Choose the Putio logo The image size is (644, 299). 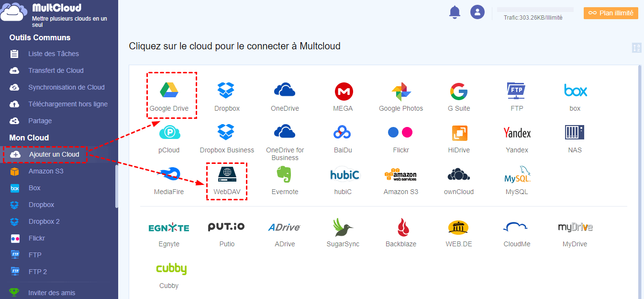point(227,227)
